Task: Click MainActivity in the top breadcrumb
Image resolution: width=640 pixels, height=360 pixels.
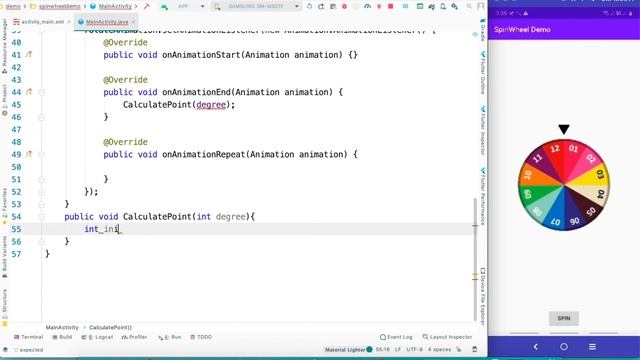Action: point(115,6)
